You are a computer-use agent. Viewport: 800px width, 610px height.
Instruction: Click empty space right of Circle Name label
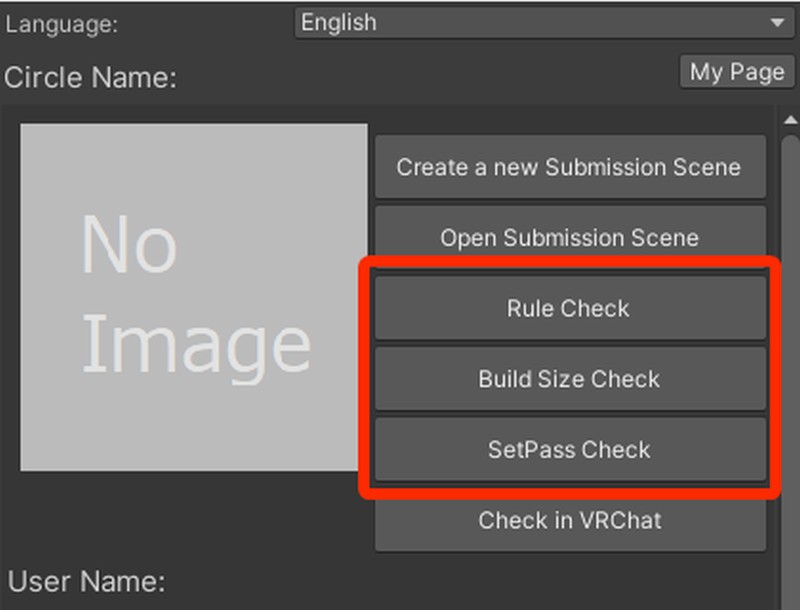click(x=420, y=77)
